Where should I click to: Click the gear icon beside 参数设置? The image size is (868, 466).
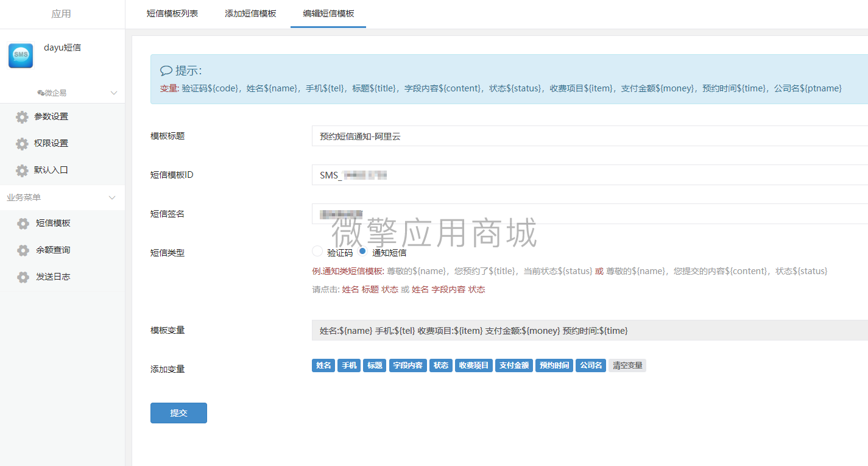click(x=22, y=117)
